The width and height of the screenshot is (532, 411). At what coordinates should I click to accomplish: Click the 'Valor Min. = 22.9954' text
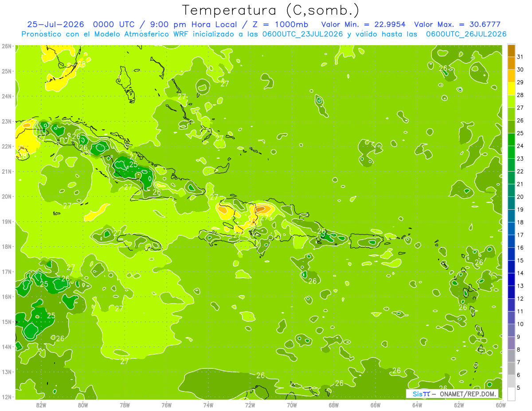363,24
